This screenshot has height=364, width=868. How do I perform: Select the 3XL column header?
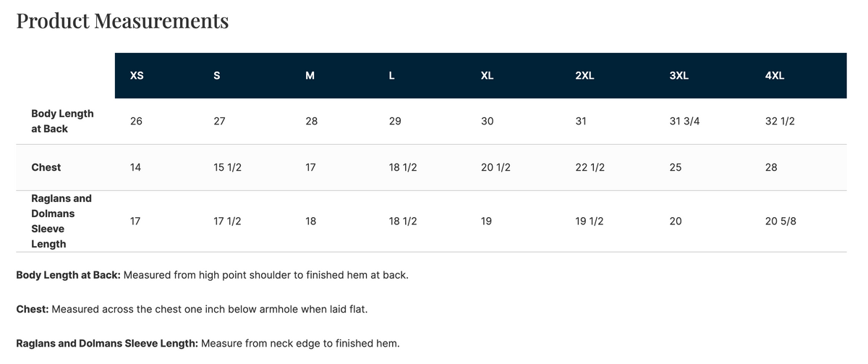[x=678, y=76]
